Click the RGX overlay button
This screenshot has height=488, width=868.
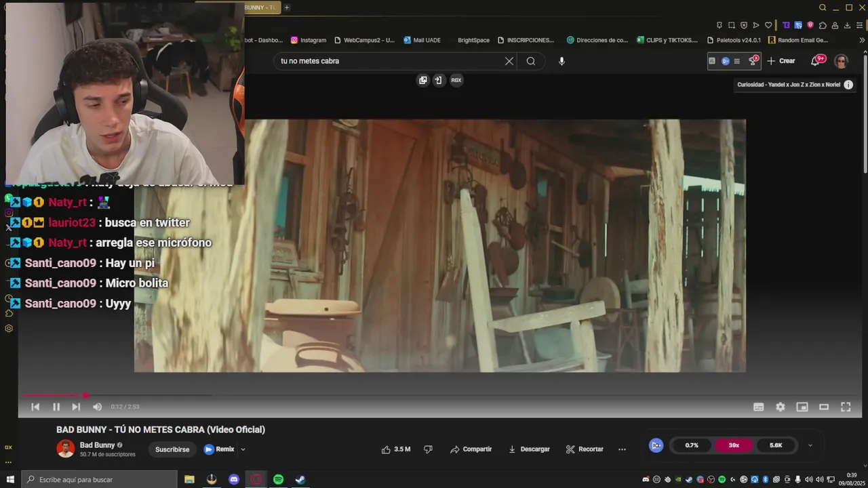point(456,80)
